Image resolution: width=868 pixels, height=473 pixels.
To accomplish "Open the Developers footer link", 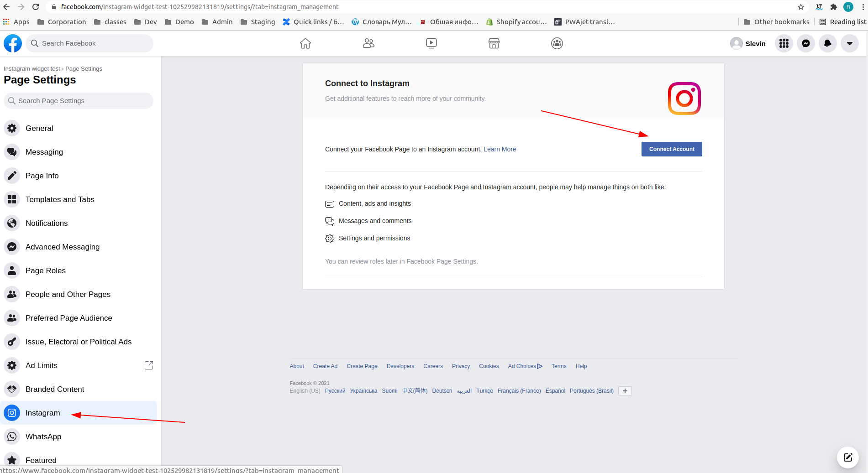I will pyautogui.click(x=400, y=366).
